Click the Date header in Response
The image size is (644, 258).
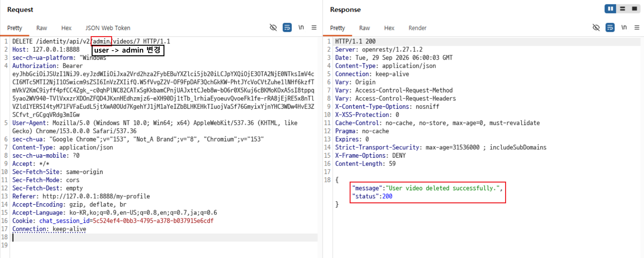click(x=394, y=58)
